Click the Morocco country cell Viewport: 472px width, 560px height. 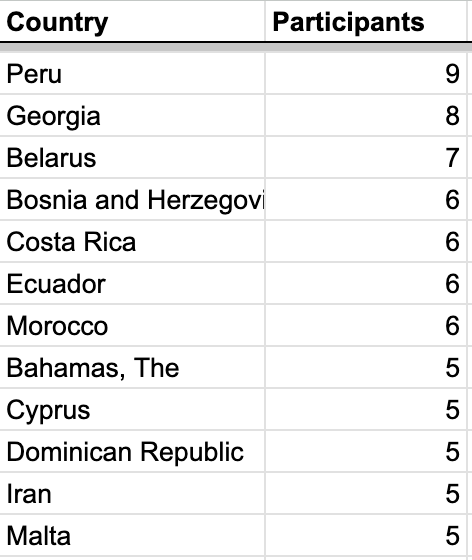pyautogui.click(x=132, y=326)
